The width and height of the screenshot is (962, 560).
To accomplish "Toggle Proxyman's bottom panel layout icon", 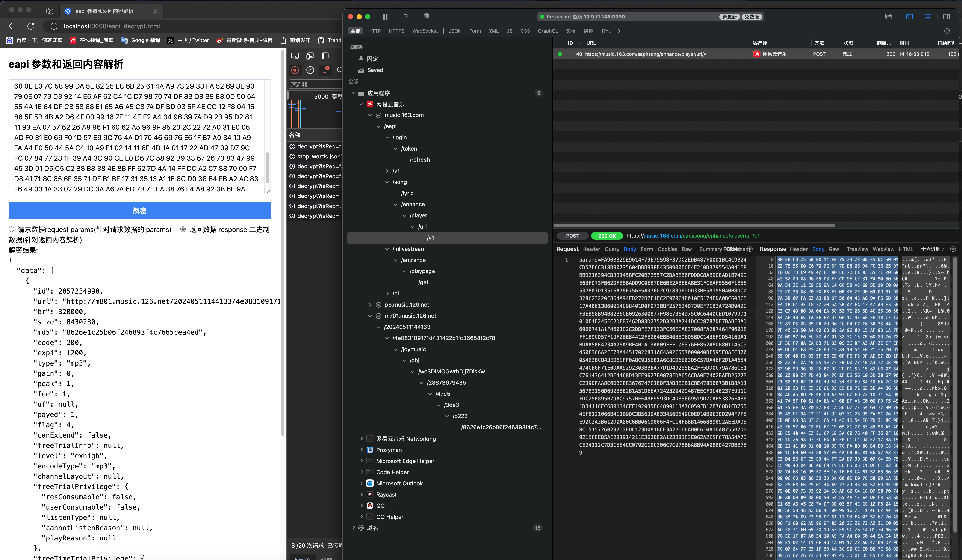I will point(928,17).
